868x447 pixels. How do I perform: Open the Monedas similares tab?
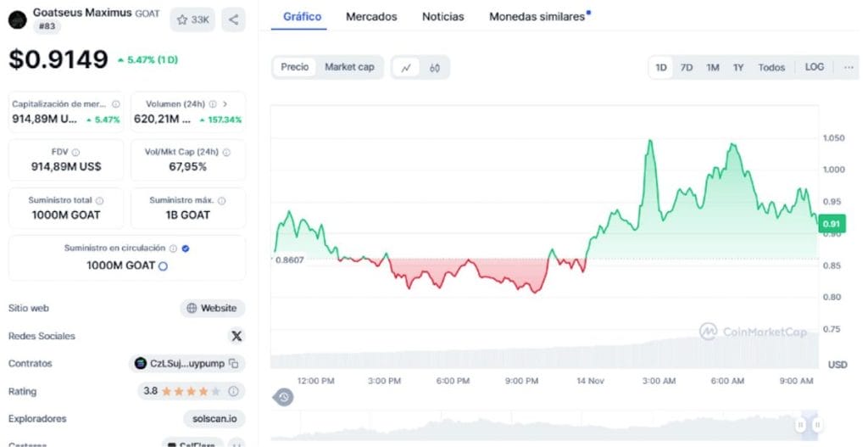point(537,17)
